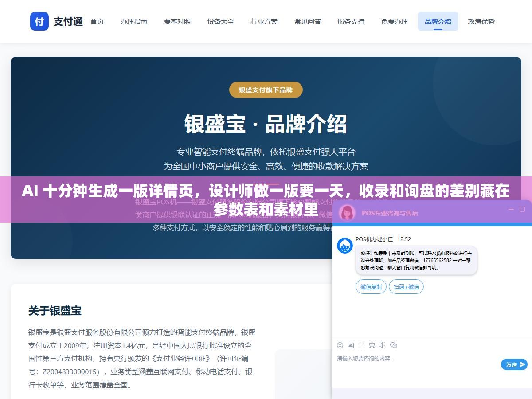Insert an emoji in the chat
Screen dimensions: 532x399
point(340,345)
